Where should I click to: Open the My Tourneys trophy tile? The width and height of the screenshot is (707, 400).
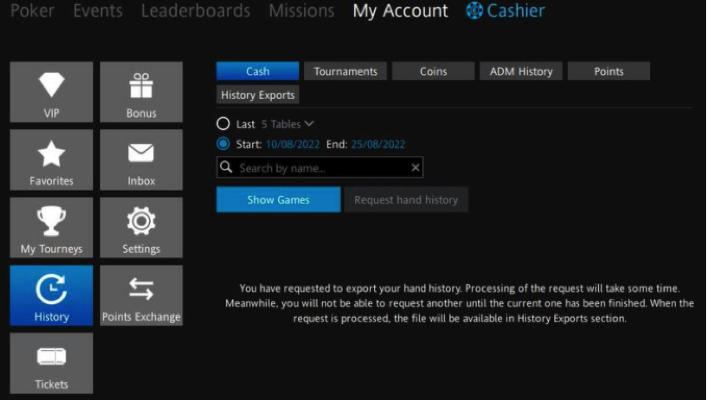coord(51,228)
